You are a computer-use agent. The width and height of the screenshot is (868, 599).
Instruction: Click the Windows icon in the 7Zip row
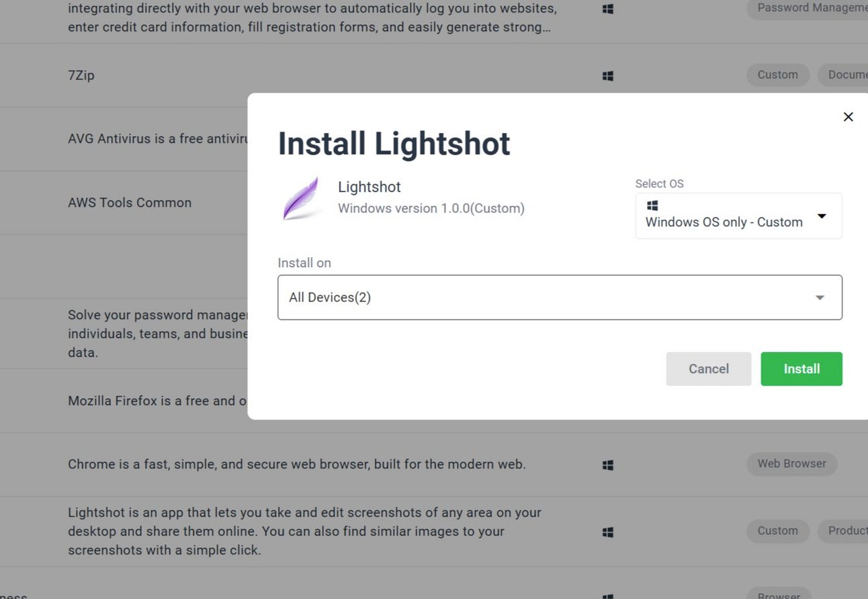[x=608, y=76]
